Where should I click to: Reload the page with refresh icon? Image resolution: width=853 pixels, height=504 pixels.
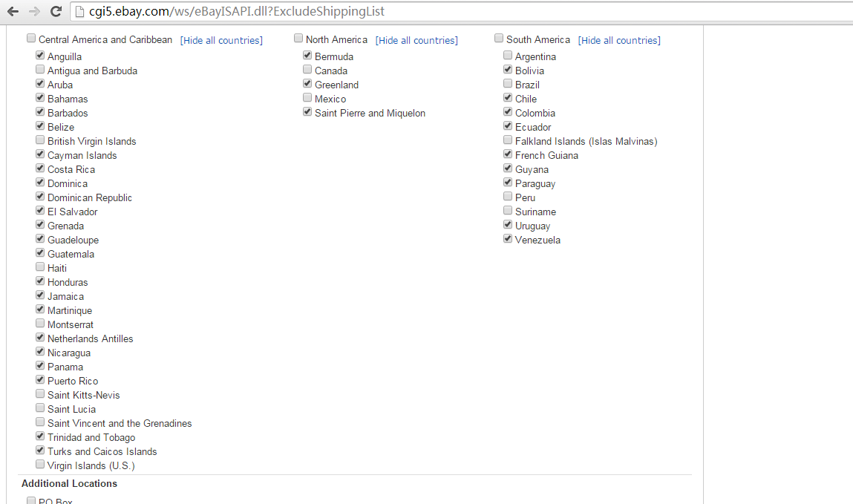[56, 12]
